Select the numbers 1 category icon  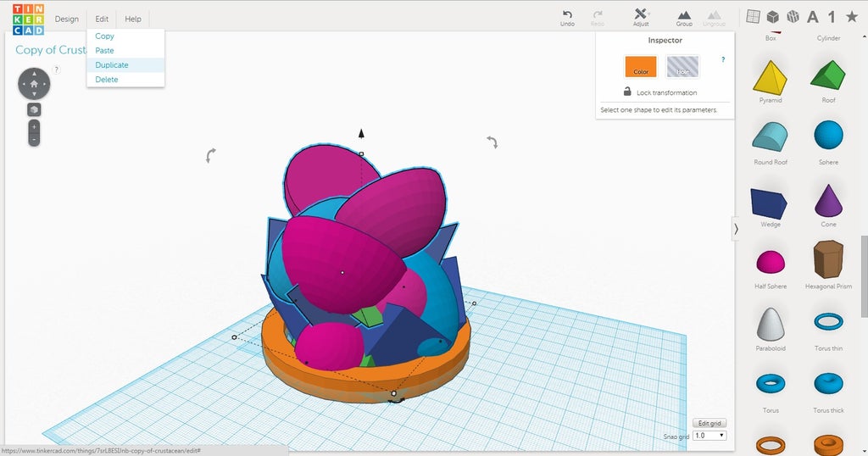[832, 17]
